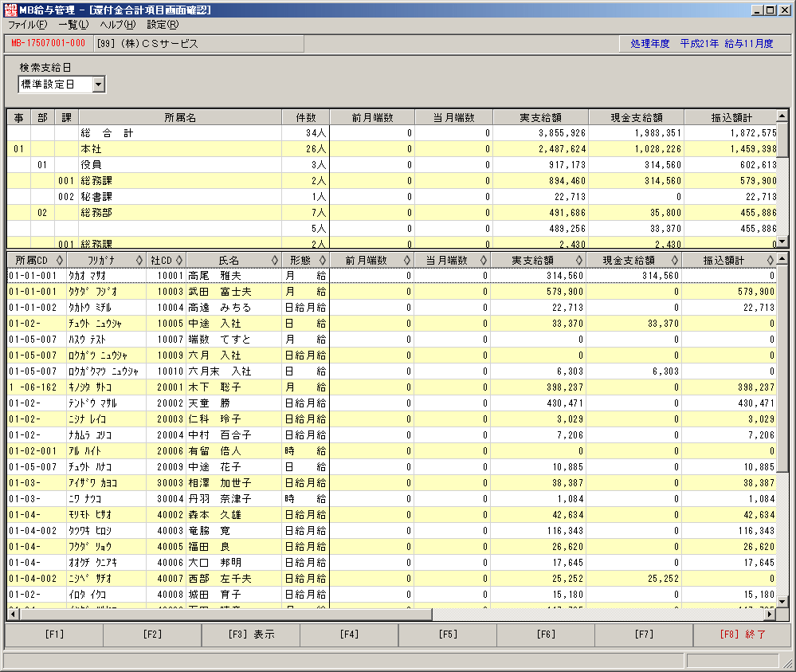Select the 総合計 row in summary table

392,133
